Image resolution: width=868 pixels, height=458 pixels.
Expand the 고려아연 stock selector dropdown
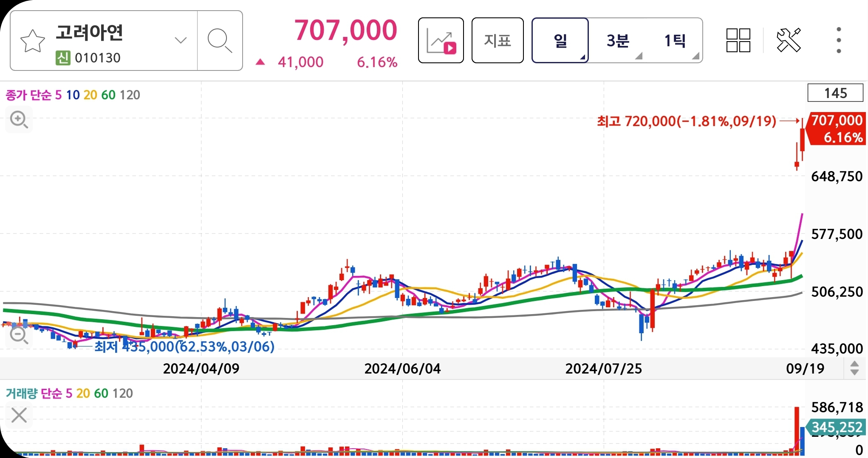[x=181, y=40]
